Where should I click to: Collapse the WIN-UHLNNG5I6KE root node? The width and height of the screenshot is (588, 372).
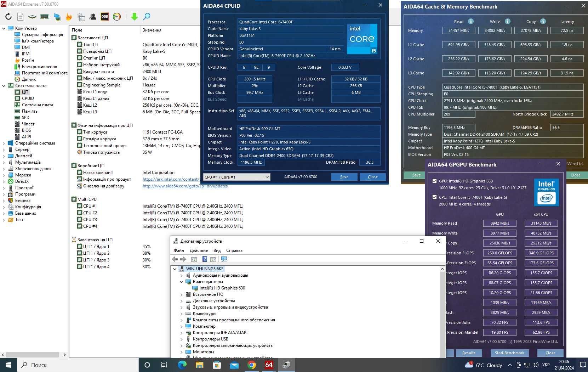tap(175, 269)
